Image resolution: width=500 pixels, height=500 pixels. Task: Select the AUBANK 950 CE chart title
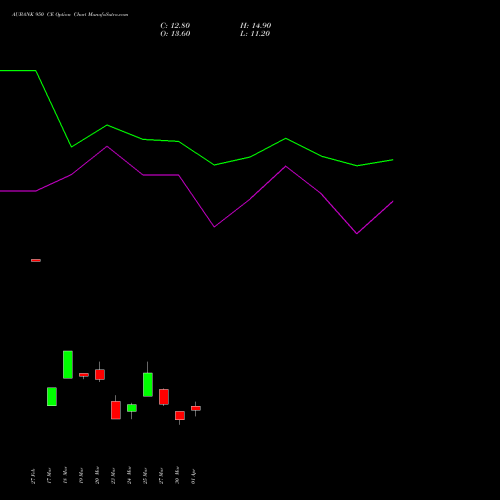[70, 15]
